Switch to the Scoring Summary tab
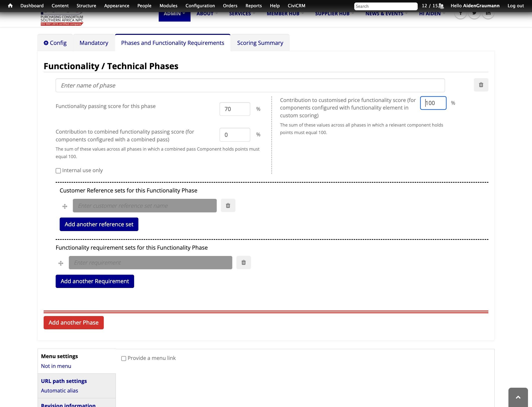 (260, 43)
